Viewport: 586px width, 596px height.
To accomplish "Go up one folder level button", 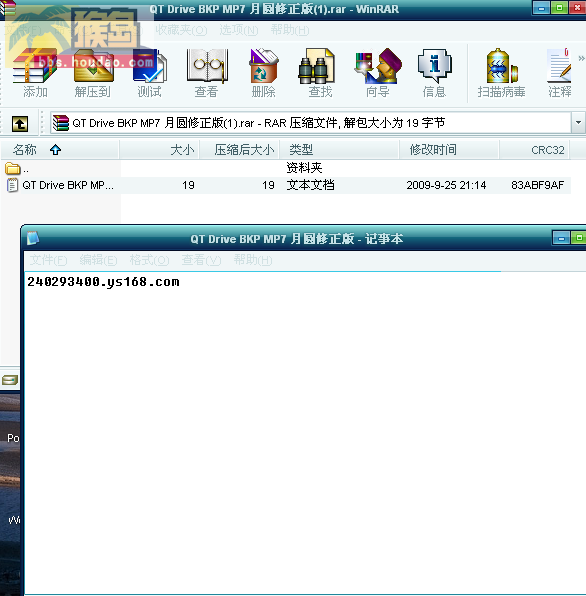I will click(20, 124).
